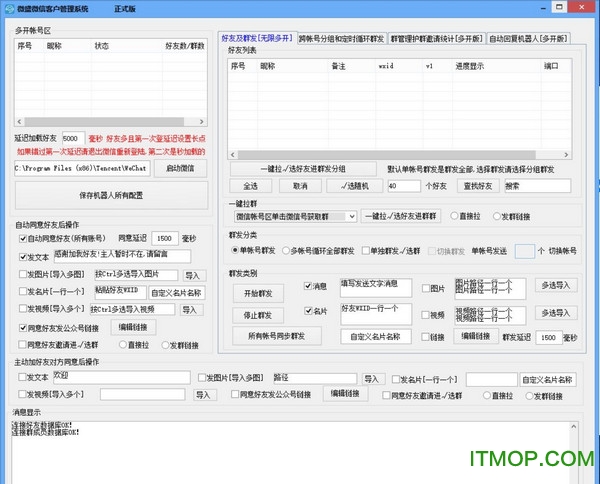Screen dimensions: 600x484
Task: Switch to 好友及群发[无限多开] tab
Action: tap(257, 38)
